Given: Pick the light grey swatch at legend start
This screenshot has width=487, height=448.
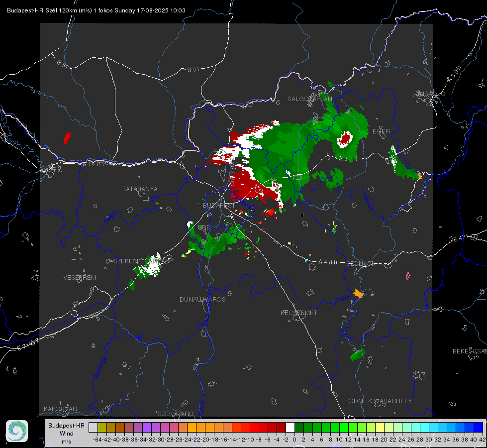Looking at the screenshot, I should click(x=93, y=427).
